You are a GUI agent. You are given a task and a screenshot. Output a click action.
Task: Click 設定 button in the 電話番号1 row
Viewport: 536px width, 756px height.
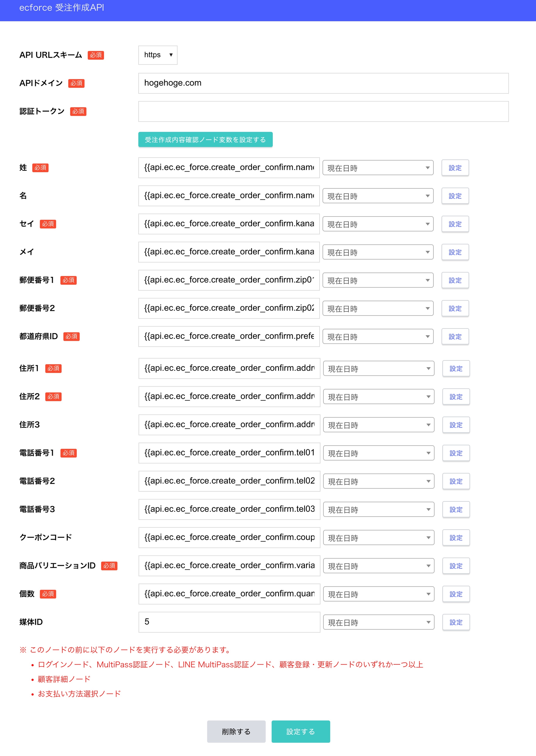pos(456,453)
